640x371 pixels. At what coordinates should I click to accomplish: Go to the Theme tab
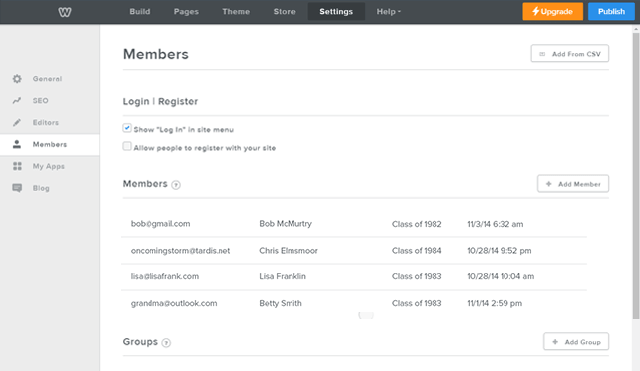coord(236,11)
